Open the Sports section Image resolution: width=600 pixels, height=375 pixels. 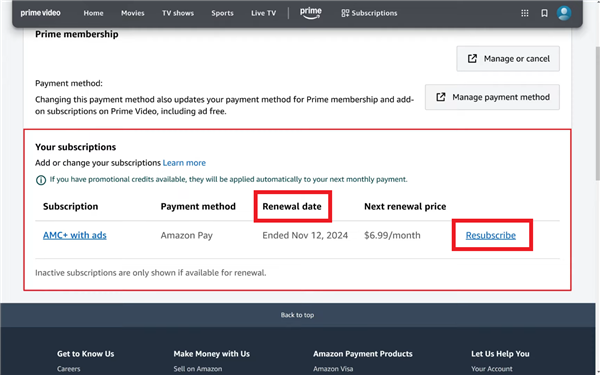point(222,13)
